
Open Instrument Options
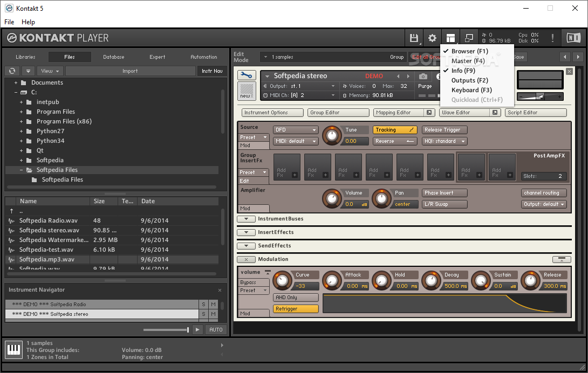tap(272, 113)
